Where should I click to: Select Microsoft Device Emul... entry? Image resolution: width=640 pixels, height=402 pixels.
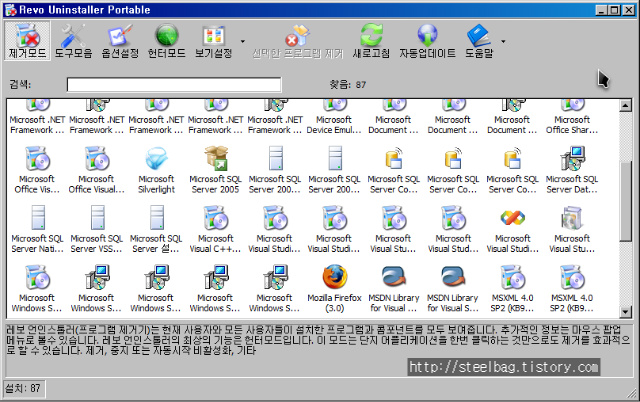point(334,118)
